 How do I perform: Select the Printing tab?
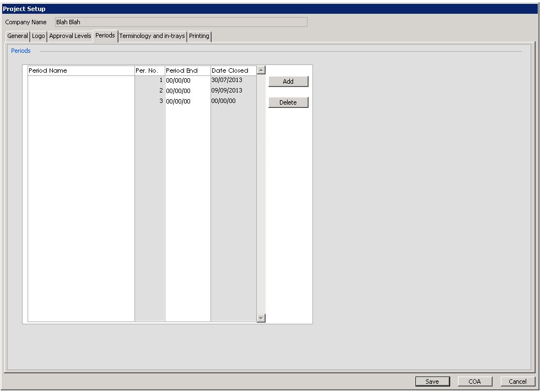(199, 36)
